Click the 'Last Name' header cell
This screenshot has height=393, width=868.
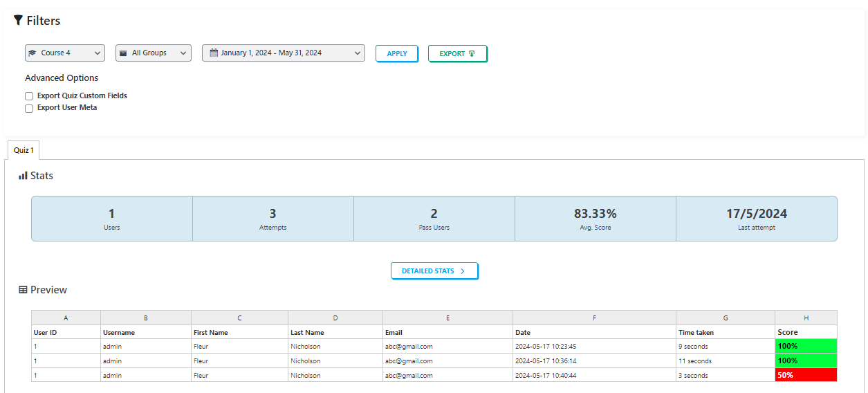click(x=335, y=333)
